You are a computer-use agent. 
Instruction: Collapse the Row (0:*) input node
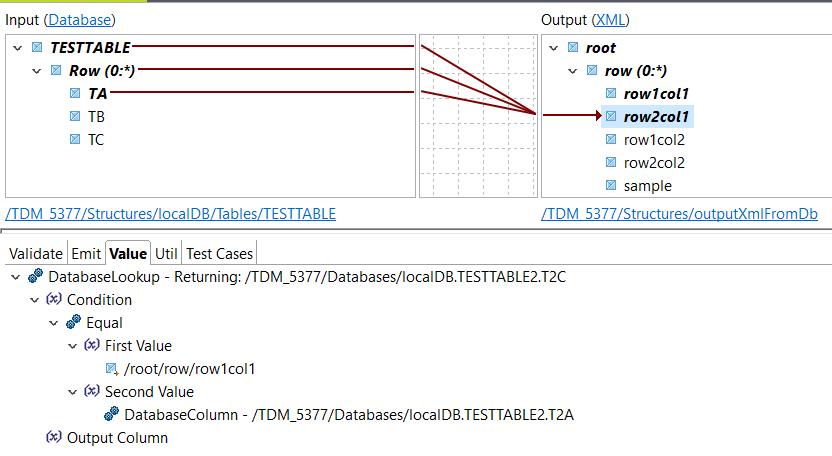37,71
